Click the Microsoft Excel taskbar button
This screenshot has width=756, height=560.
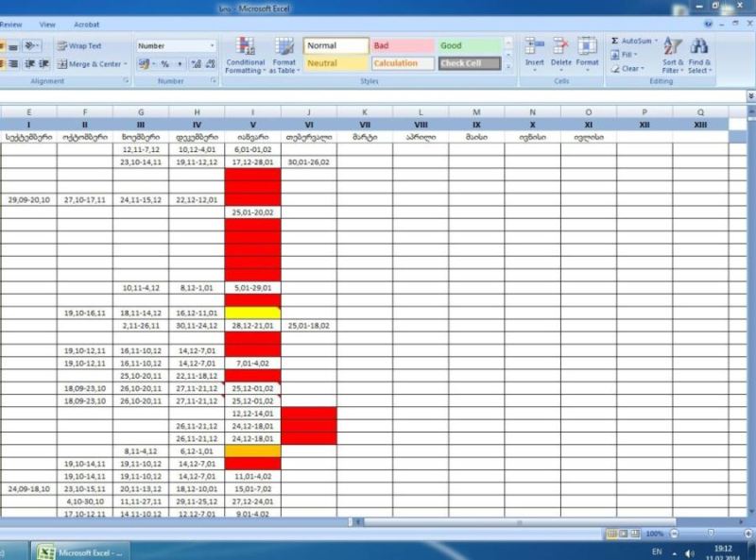80,552
